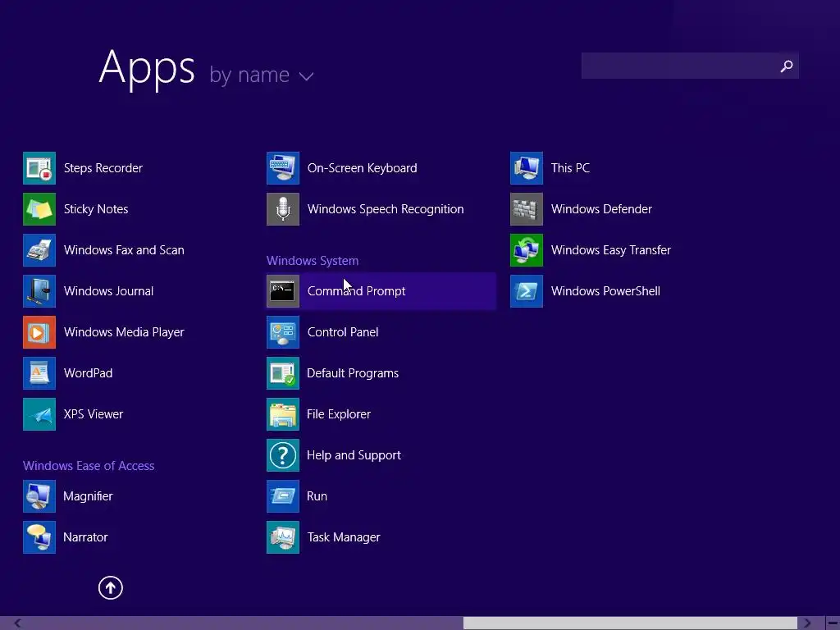Open On-Screen Keyboard icon
The height and width of the screenshot is (630, 840).
(283, 168)
